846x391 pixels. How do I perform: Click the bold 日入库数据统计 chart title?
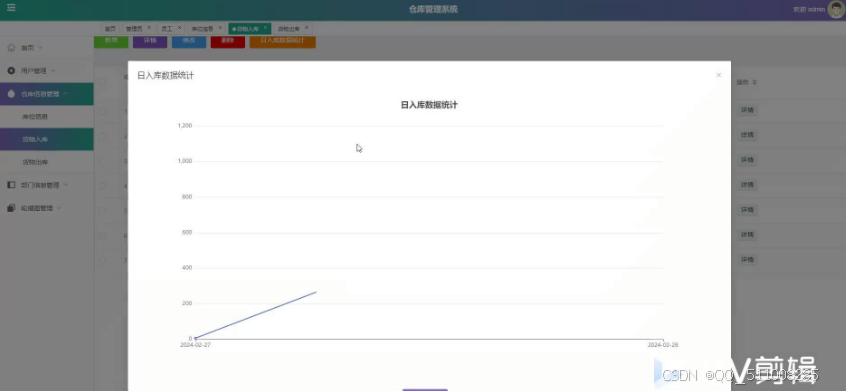(x=429, y=105)
